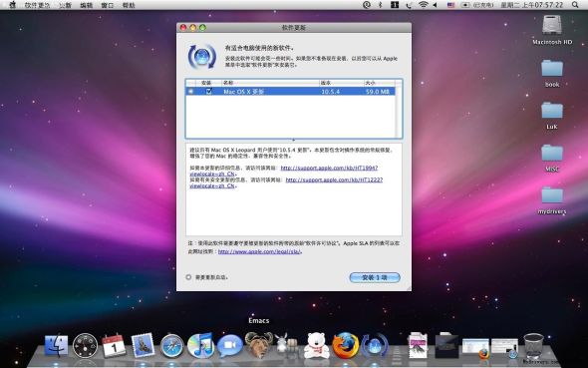Sort by the 版本 column header
The width and height of the screenshot is (588, 368).
[341, 83]
